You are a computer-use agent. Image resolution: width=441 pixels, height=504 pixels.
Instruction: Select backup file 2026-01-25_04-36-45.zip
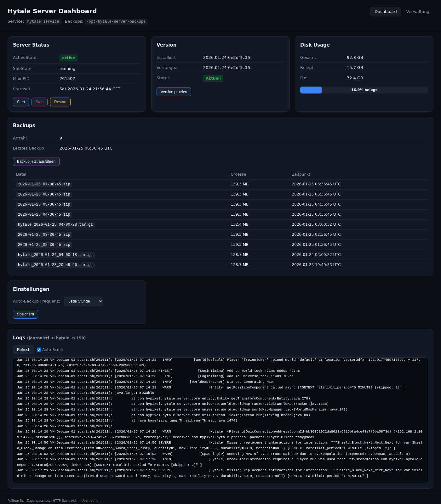44,215
